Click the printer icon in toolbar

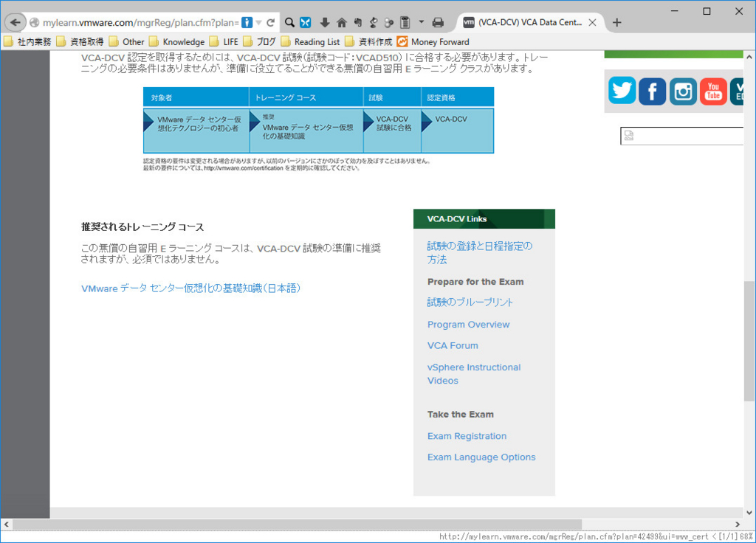(438, 23)
